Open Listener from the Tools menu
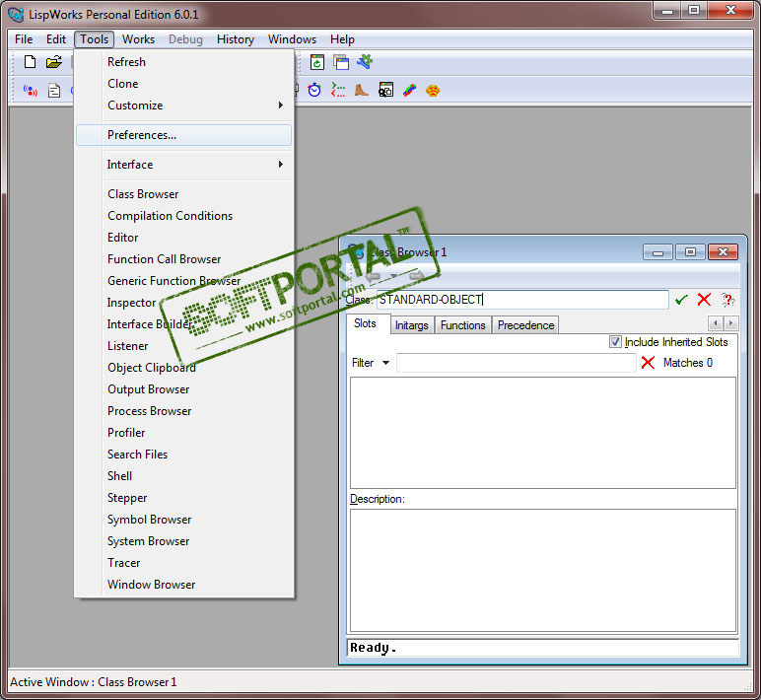Viewport: 761px width, 700px height. click(184, 346)
